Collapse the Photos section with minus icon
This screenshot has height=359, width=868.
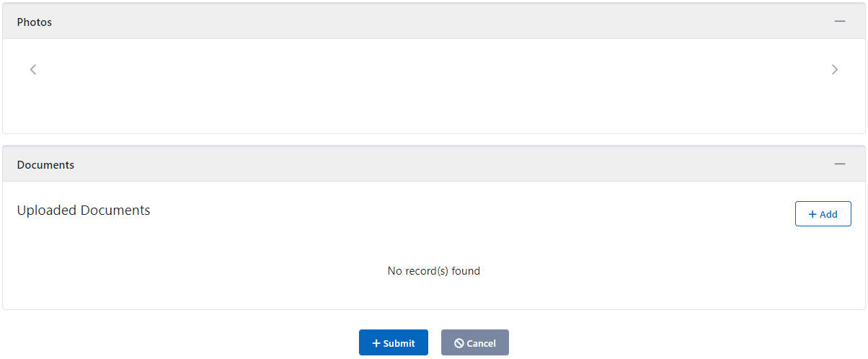pos(840,22)
